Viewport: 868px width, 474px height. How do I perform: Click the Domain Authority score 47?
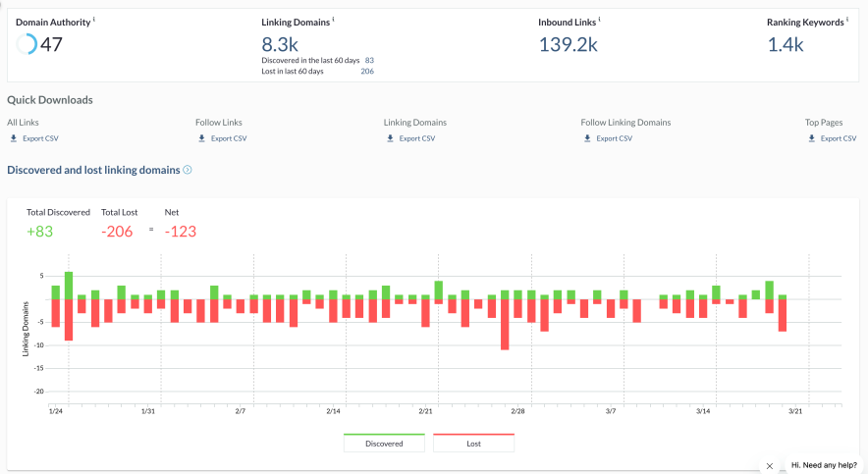tap(51, 44)
